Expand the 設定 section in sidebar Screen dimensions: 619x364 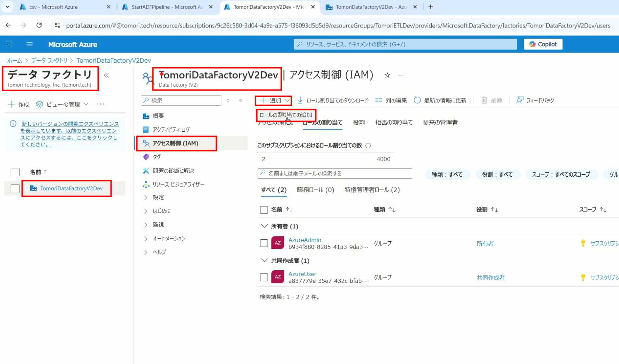(x=146, y=198)
